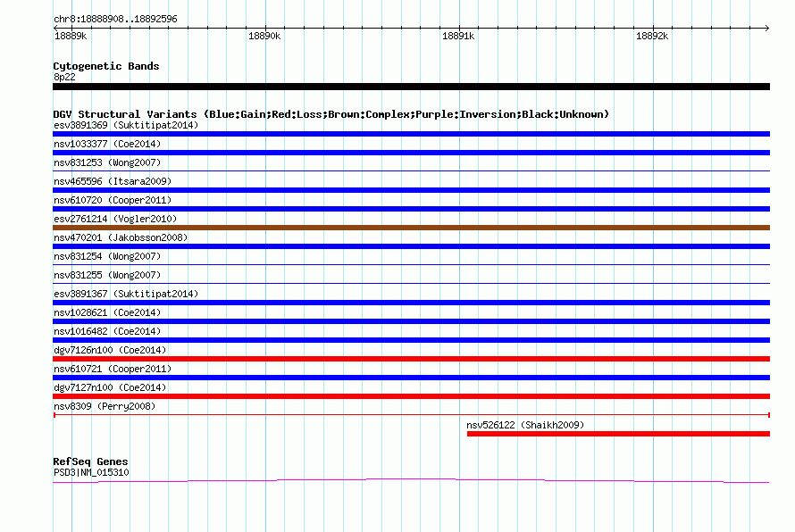Select the nsv470201 (Jakobsson2008) label

[x=121, y=237]
